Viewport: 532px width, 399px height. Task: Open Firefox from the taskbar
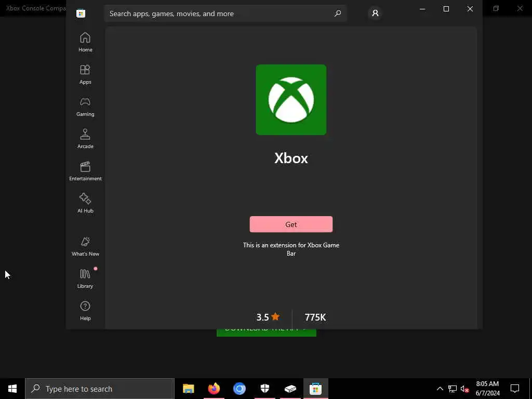[x=214, y=389]
